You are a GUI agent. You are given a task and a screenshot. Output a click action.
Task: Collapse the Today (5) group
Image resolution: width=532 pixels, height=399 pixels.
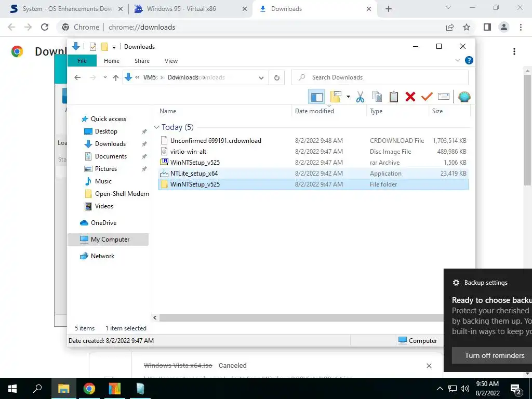[156, 127]
